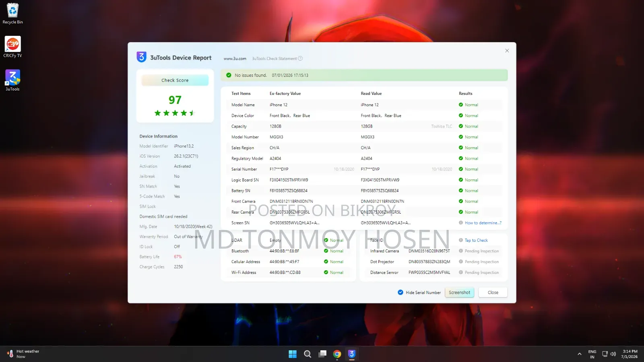The width and height of the screenshot is (644, 362).
Task: Select the Battery Life value 67%
Action: 178,257
